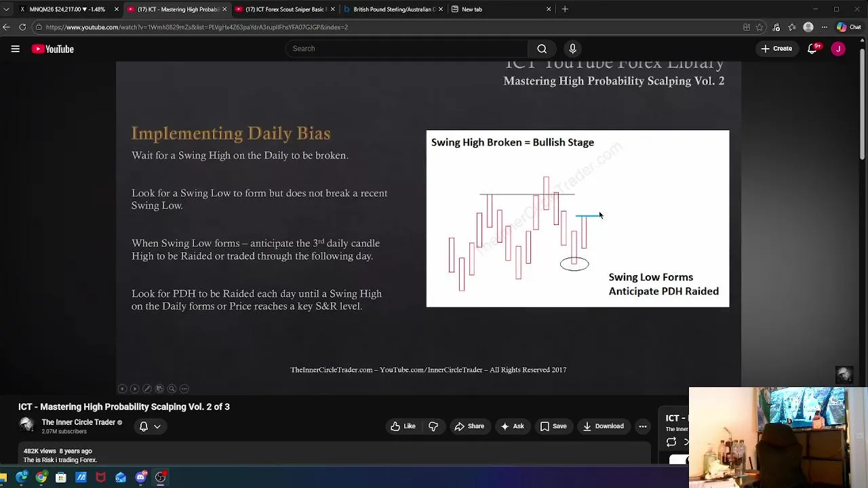Viewport: 868px width, 488px height.
Task: Click the address bar URL
Action: click(x=197, y=27)
